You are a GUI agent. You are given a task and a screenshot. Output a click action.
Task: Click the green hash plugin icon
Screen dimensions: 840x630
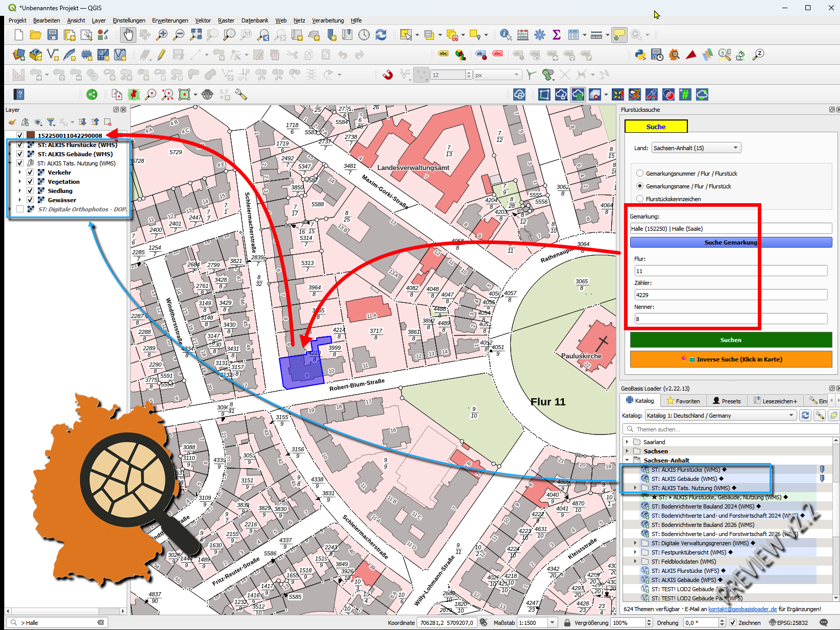(x=685, y=94)
